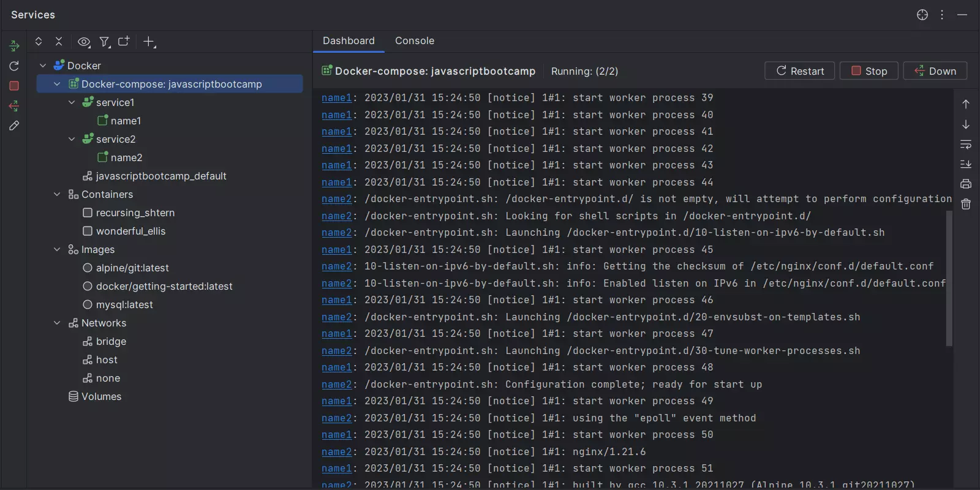Open the Filter options in Services toolbar
This screenshot has width=980, height=490.
105,42
